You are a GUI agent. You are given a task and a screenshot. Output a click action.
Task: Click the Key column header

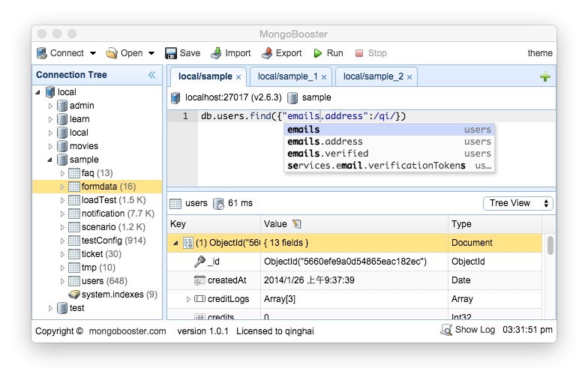(214, 224)
